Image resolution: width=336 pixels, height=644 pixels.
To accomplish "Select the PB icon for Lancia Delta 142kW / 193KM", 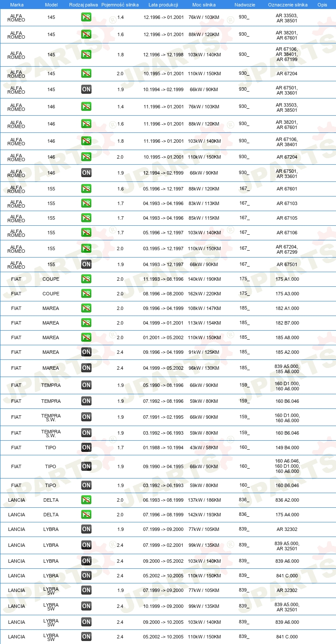I will [x=86, y=515].
